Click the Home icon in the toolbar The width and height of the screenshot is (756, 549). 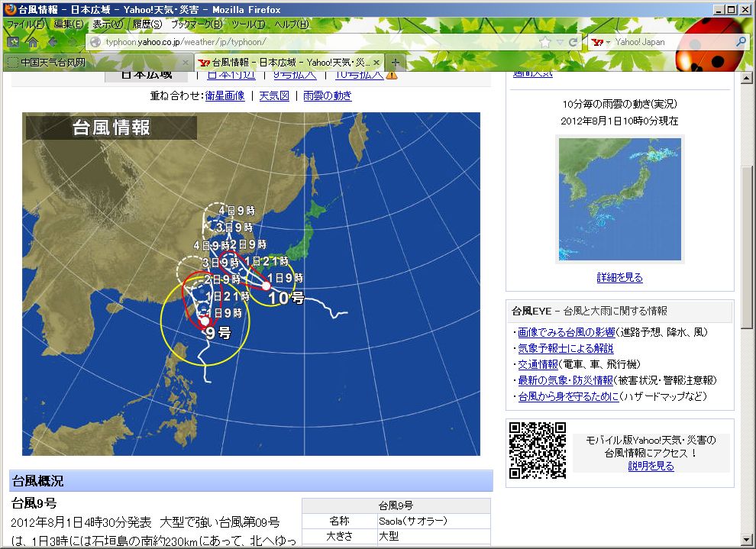33,43
